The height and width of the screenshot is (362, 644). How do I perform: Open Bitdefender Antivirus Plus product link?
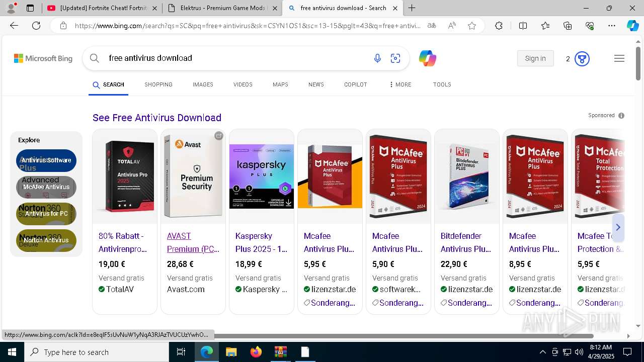pyautogui.click(x=466, y=242)
